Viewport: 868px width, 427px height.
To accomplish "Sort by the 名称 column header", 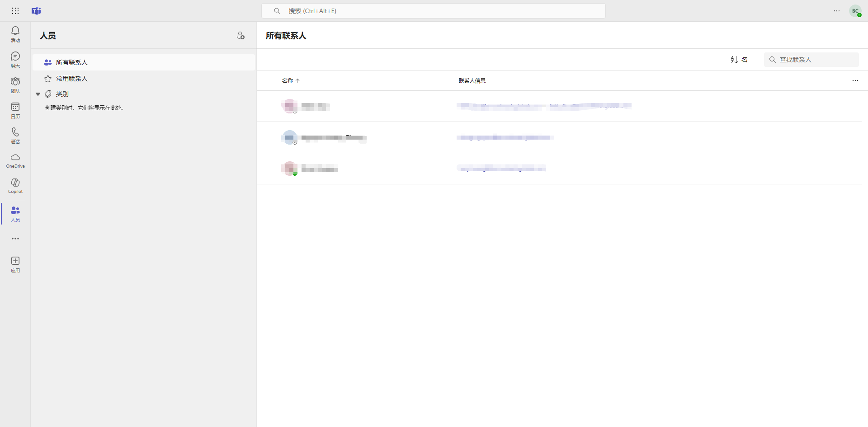I will point(291,80).
